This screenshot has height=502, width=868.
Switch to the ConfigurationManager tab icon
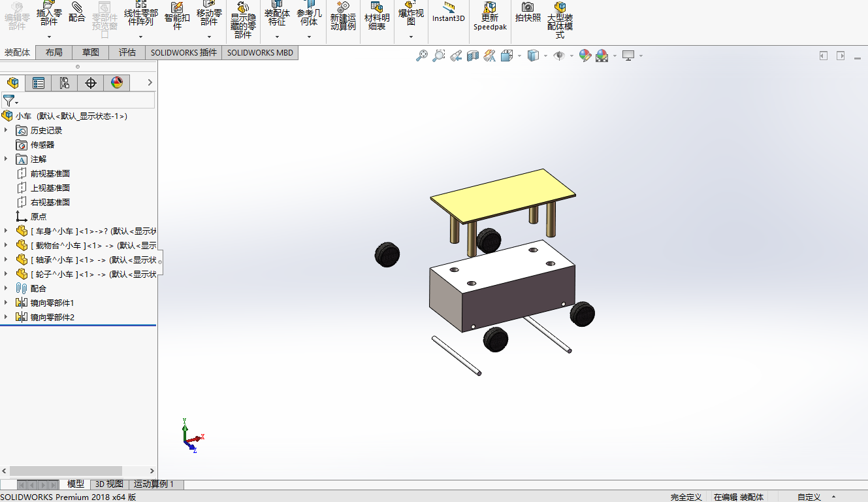click(x=64, y=83)
